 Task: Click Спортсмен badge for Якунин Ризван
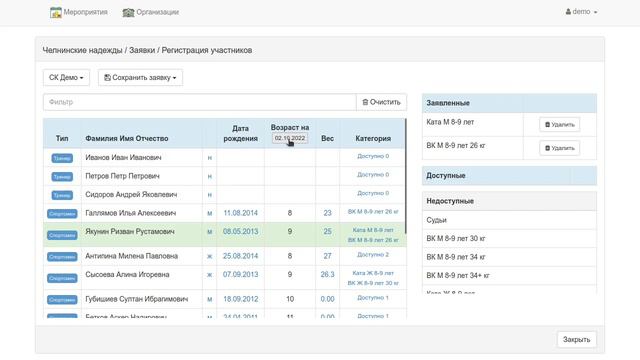pos(62,235)
